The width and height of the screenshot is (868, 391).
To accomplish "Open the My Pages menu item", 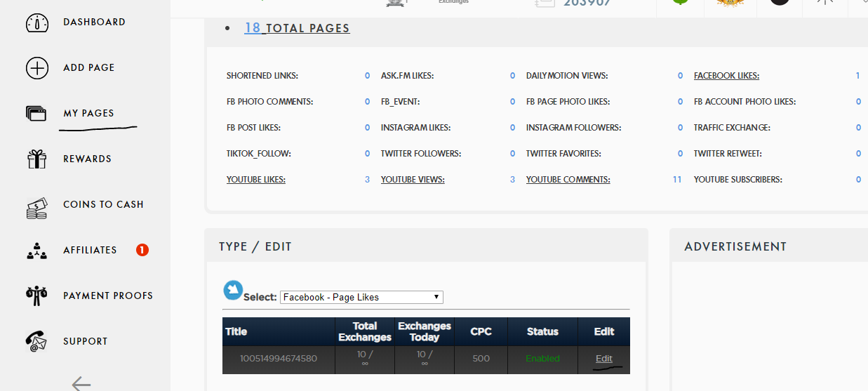I will [x=88, y=114].
